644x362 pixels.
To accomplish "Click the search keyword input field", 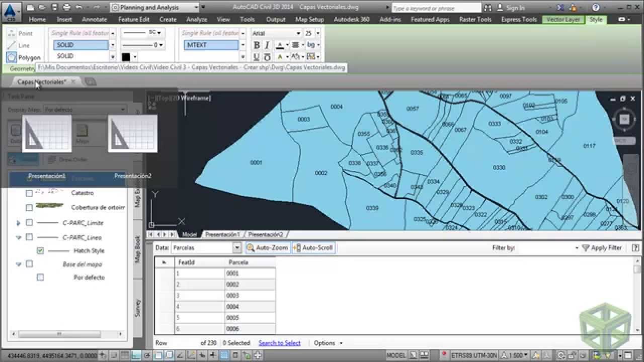I will click(436, 8).
